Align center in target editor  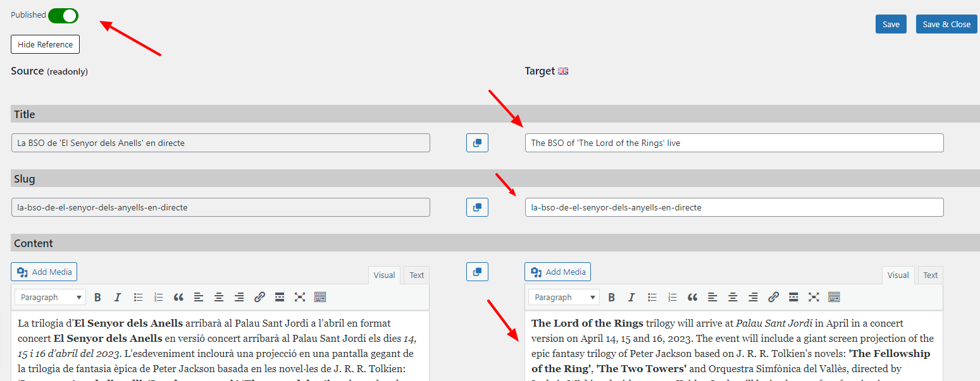733,297
